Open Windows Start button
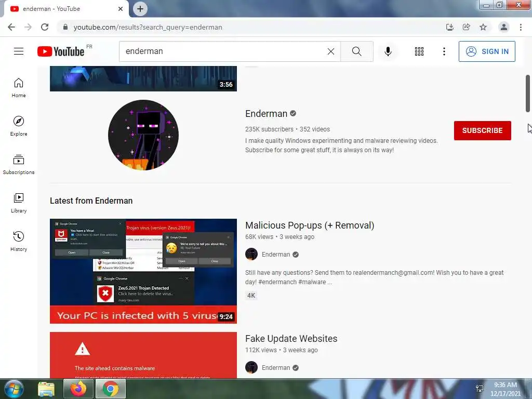The height and width of the screenshot is (399, 532). [x=13, y=389]
